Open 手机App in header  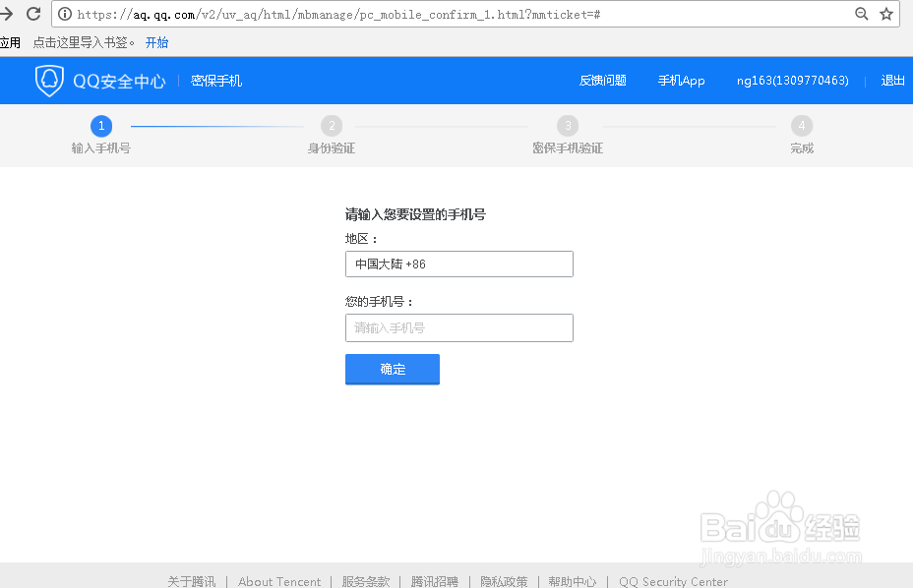[681, 81]
